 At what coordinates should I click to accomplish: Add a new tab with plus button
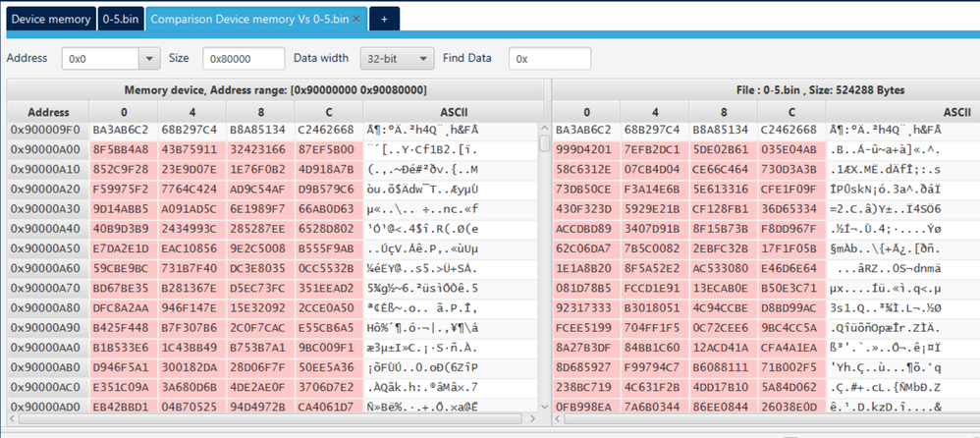(x=384, y=19)
